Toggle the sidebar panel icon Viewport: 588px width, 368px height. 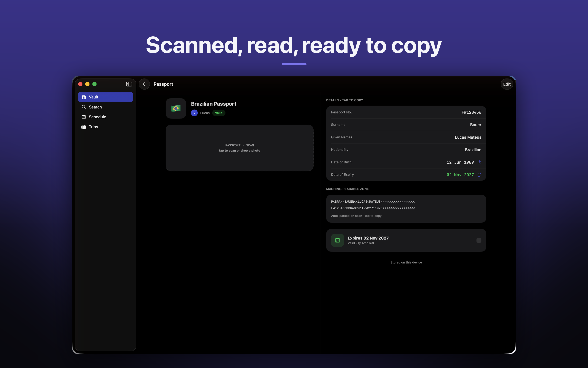point(129,84)
